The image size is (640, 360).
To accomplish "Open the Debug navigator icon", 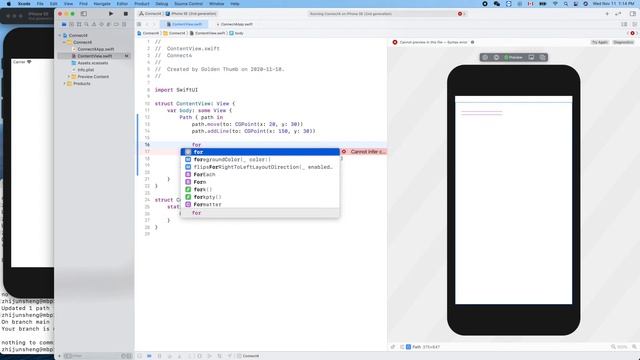I will 109,24.
